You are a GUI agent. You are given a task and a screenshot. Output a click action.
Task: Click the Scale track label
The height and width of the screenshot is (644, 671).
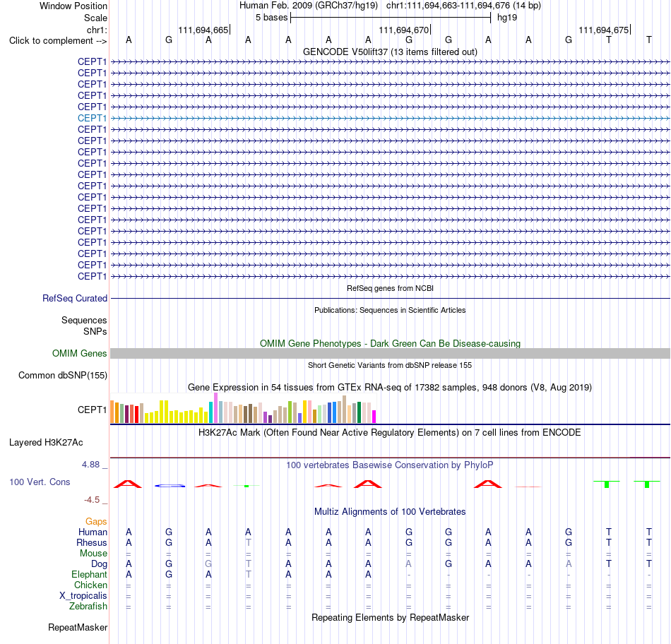[95, 18]
